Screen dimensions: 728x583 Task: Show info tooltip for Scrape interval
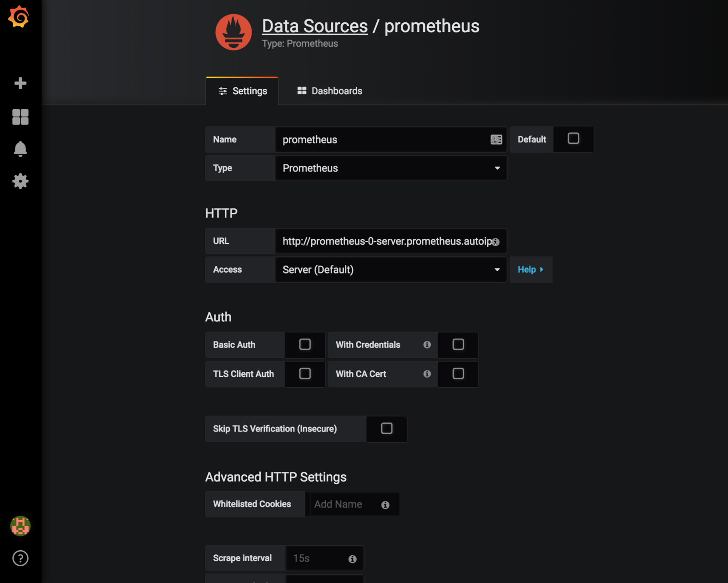pos(353,559)
